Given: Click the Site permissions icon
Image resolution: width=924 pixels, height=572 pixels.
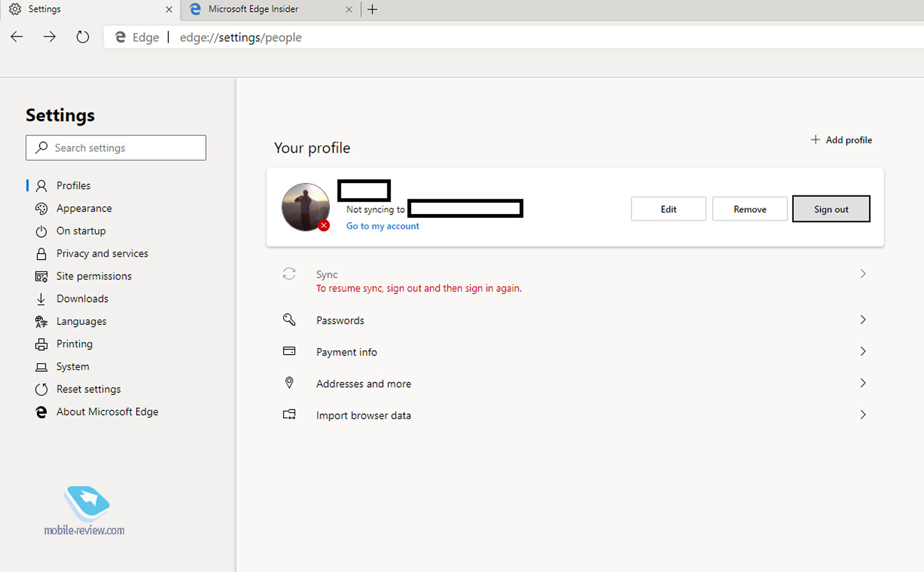Looking at the screenshot, I should pos(42,276).
